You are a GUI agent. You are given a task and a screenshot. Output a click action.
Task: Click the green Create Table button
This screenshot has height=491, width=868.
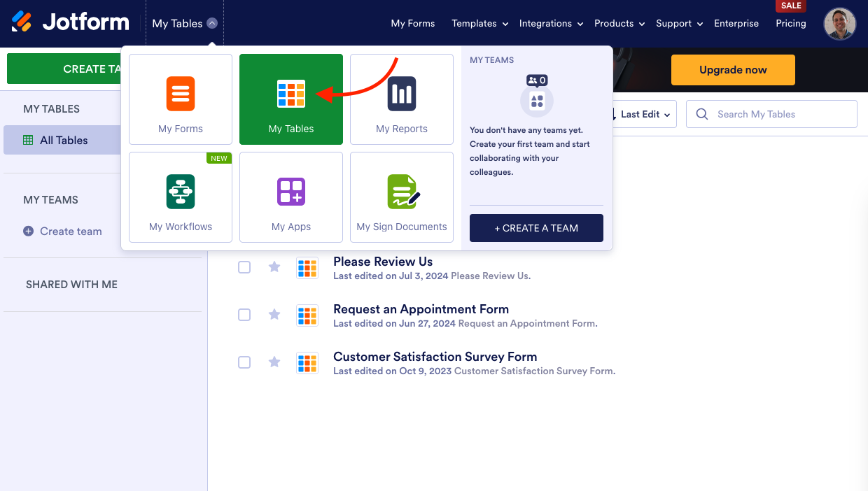click(x=64, y=69)
